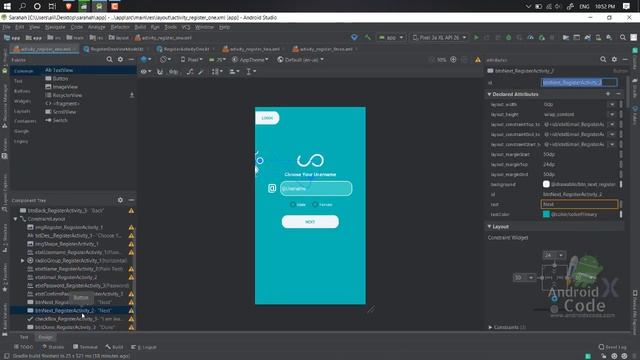
Task: Click the Clear Constraints icon
Action: 190,71
